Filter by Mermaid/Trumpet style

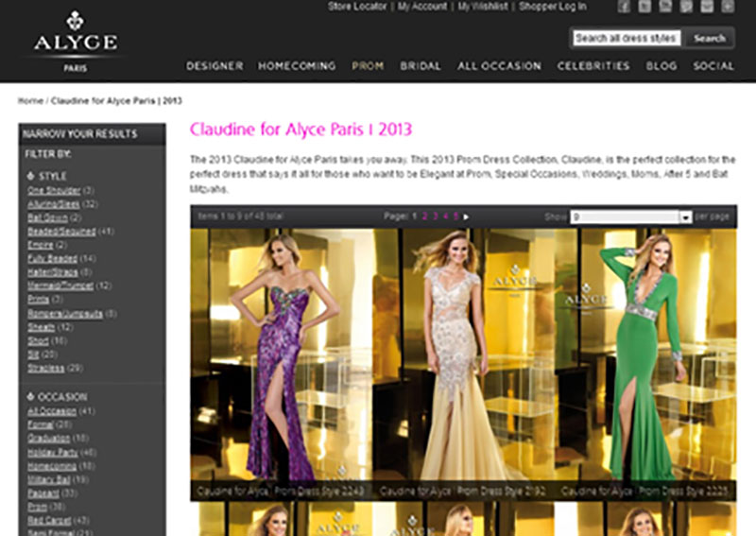(60, 285)
